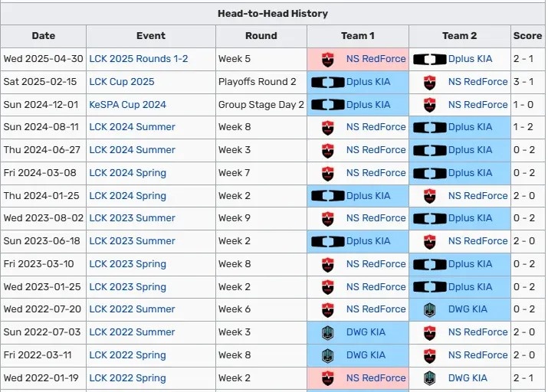The height and width of the screenshot is (392, 548).
Task: Open LCK 2023 Spring link dated 2023-03-10
Action: pyautogui.click(x=127, y=264)
